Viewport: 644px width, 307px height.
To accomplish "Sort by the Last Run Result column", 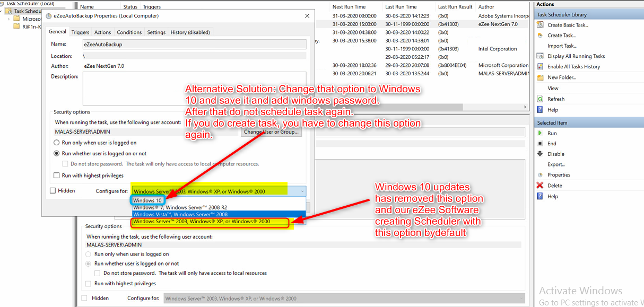I will [x=455, y=7].
